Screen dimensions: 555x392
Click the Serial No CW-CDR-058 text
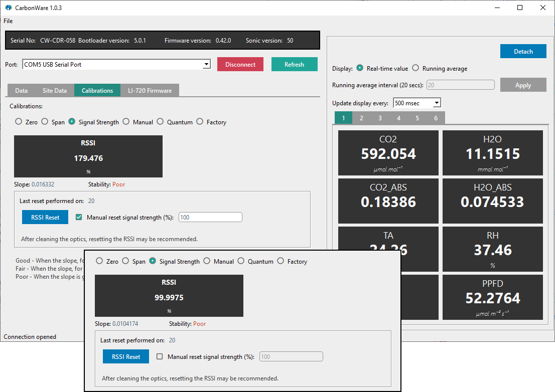coord(43,40)
